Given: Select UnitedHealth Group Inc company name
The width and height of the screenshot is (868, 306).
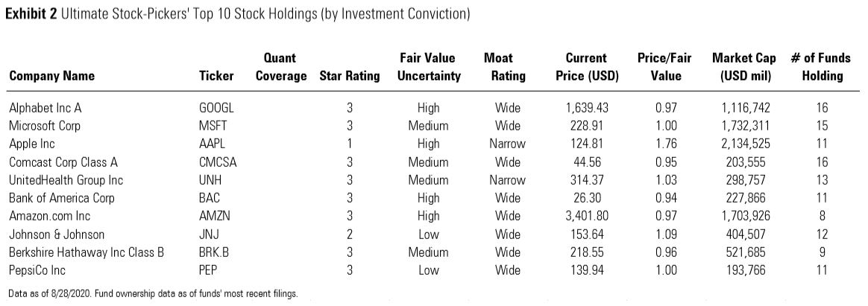Looking at the screenshot, I should [x=66, y=180].
